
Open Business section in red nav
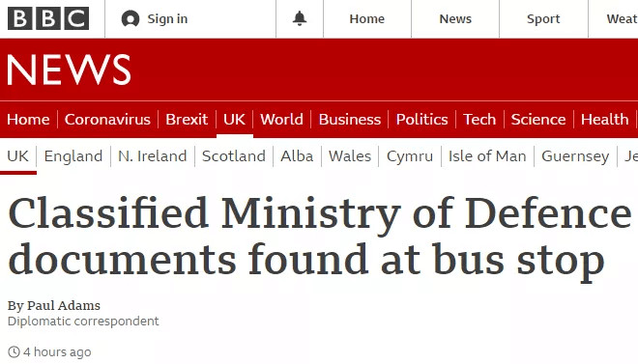point(350,120)
